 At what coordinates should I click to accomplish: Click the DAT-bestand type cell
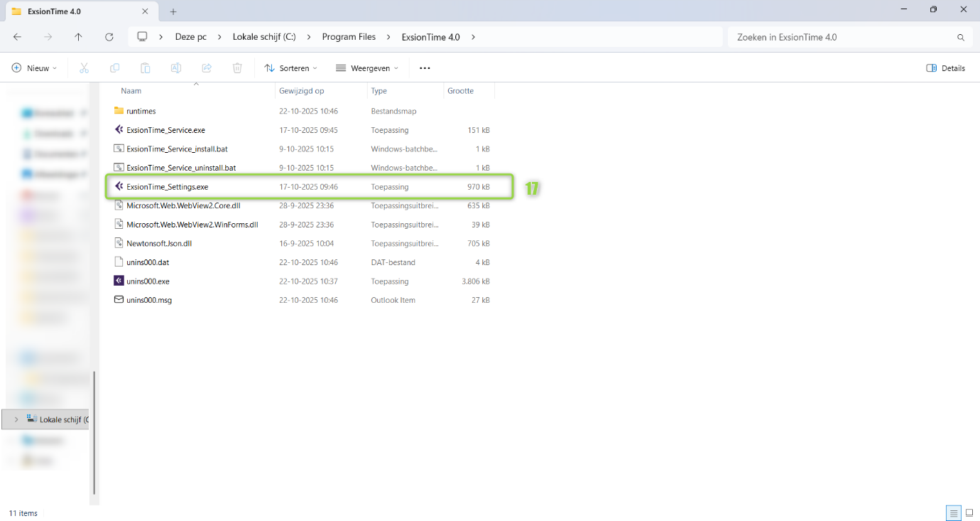click(x=393, y=262)
